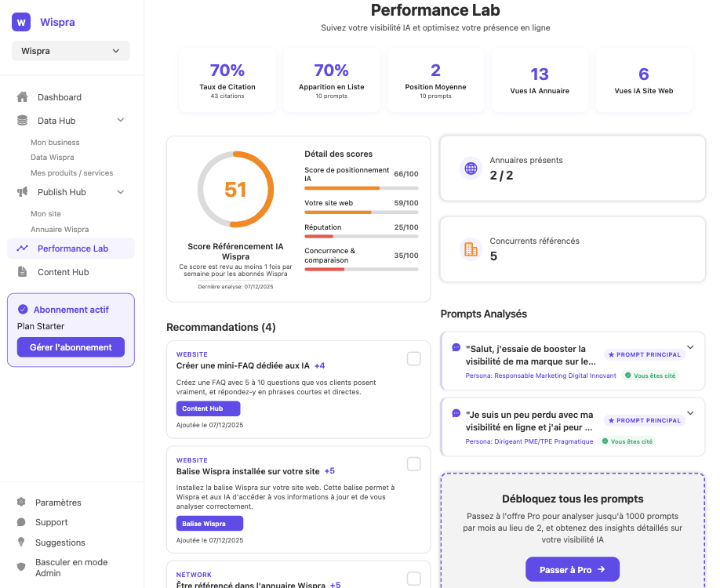Image resolution: width=720 pixels, height=588 pixels.
Task: Open the Wispra workspace selector dropdown
Action: pos(71,49)
